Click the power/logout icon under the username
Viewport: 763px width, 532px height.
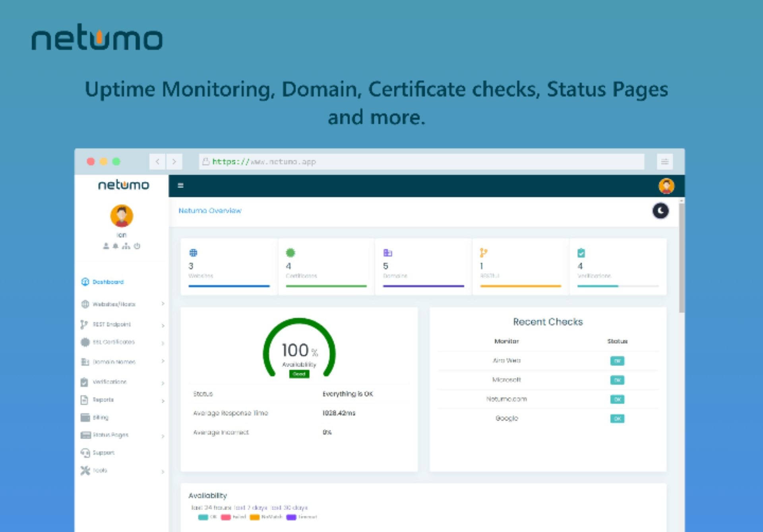point(137,246)
